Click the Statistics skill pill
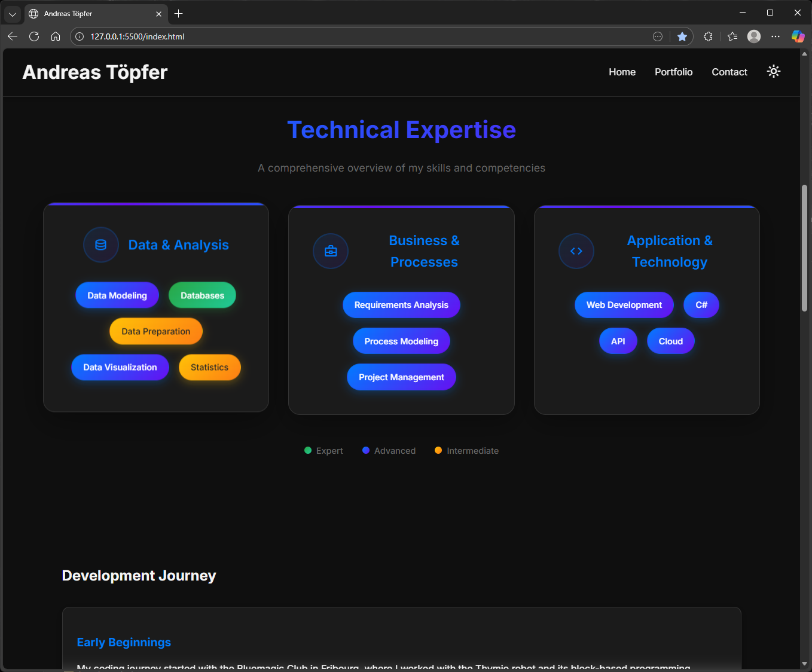 (210, 367)
